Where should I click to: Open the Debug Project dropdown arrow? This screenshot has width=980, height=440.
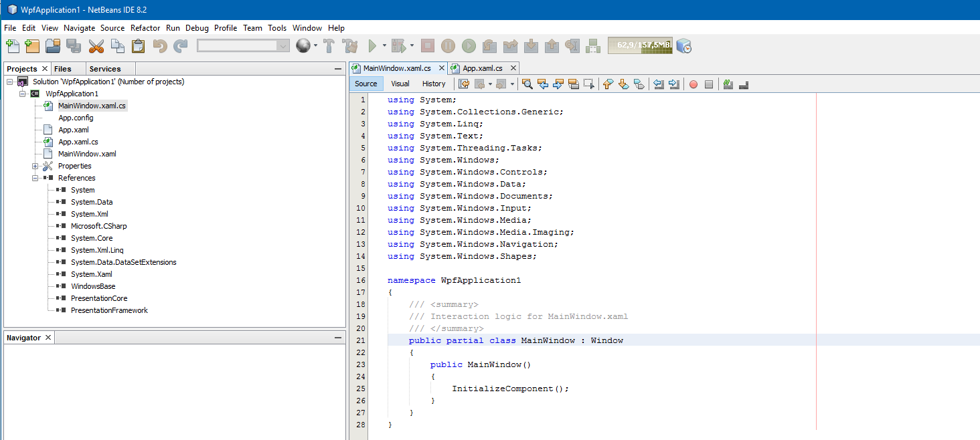(412, 46)
